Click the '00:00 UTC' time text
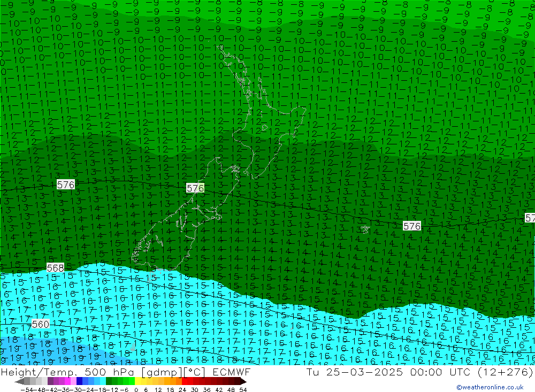The width and height of the screenshot is (535, 392). (440, 372)
